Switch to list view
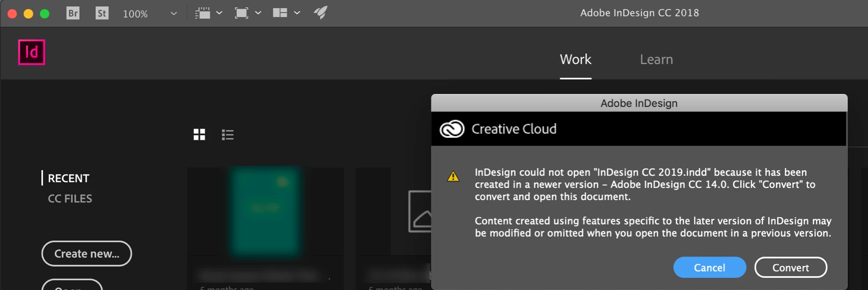The width and height of the screenshot is (868, 290). 228,135
